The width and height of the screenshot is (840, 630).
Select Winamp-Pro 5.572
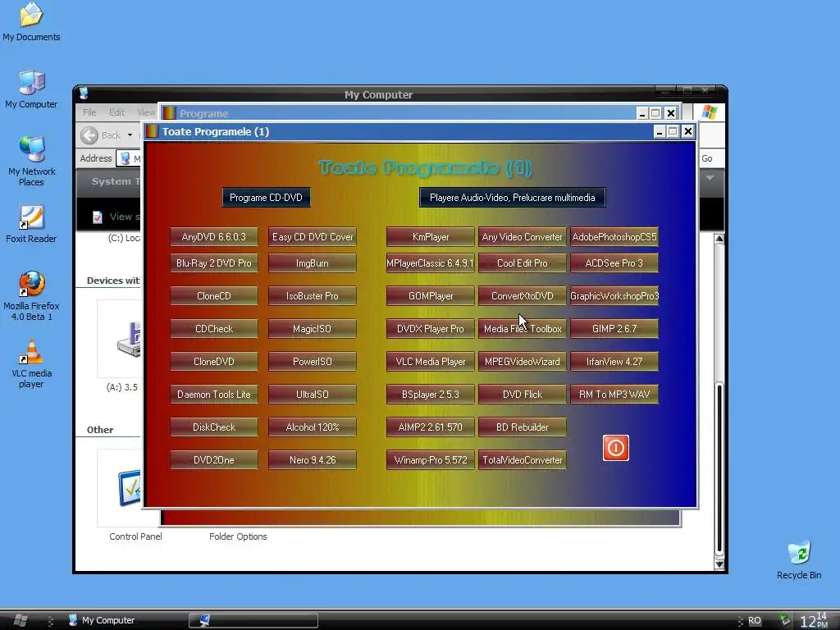pos(430,459)
